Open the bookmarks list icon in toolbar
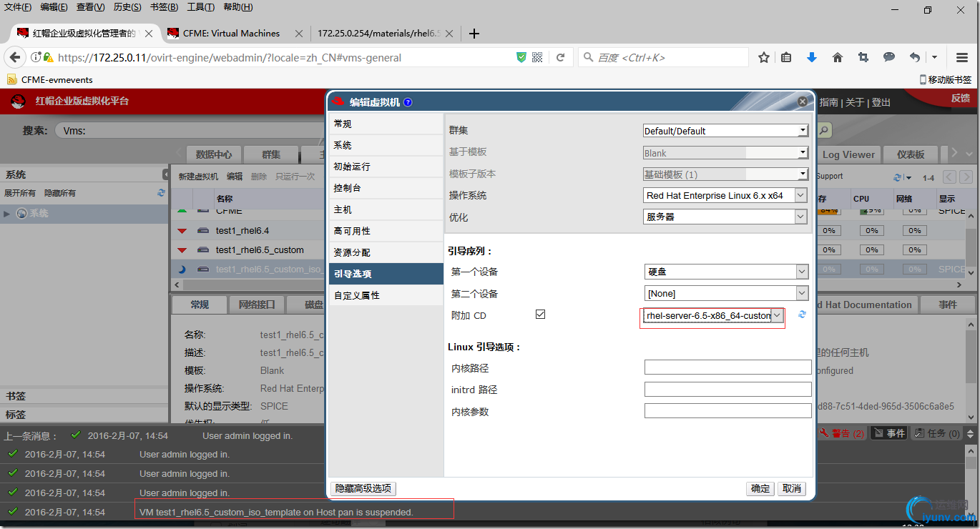This screenshot has width=980, height=529. point(786,57)
